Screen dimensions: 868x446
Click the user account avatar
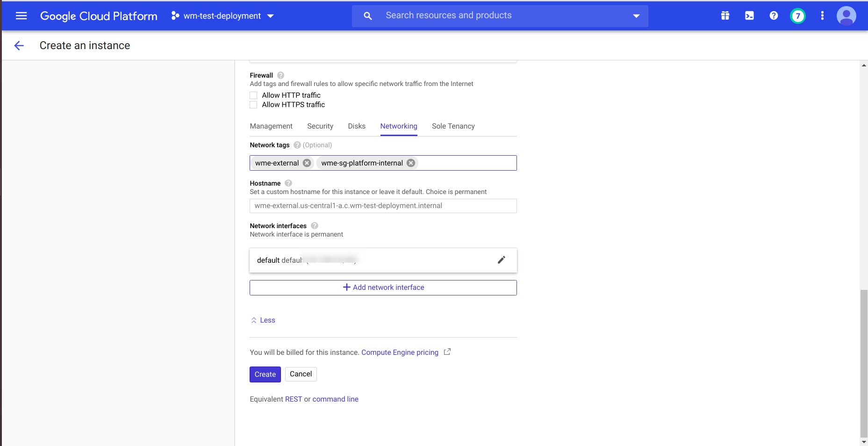(846, 16)
